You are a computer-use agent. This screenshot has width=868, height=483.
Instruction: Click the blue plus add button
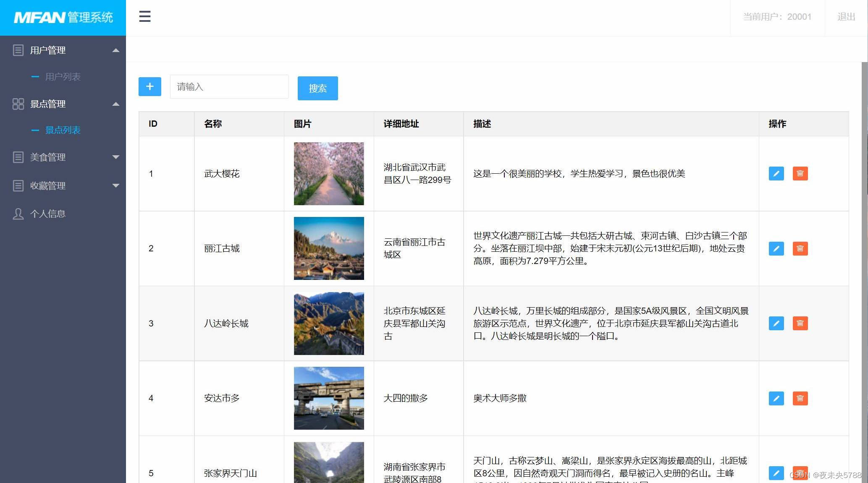(x=150, y=87)
